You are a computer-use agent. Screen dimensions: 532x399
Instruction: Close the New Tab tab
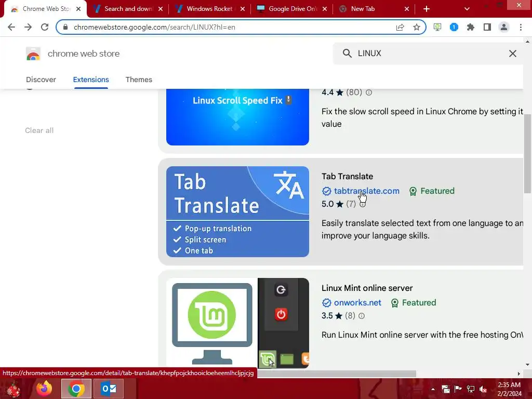(x=407, y=9)
